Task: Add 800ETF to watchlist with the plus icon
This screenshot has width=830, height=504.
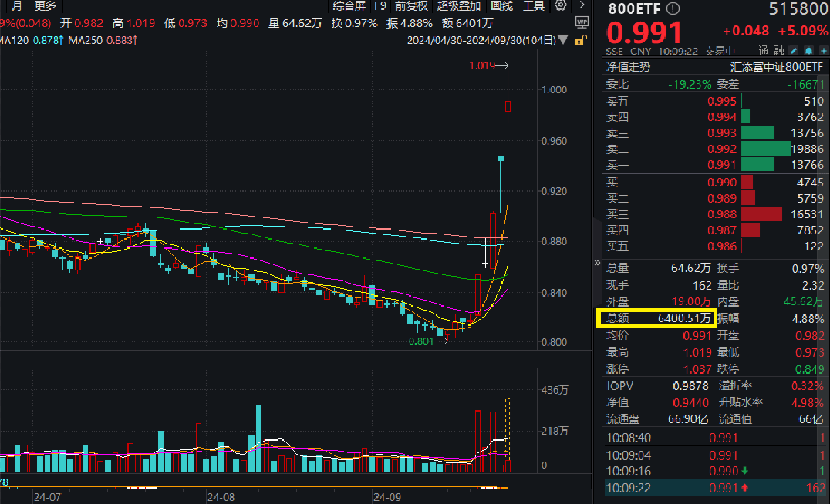Action: tap(823, 50)
